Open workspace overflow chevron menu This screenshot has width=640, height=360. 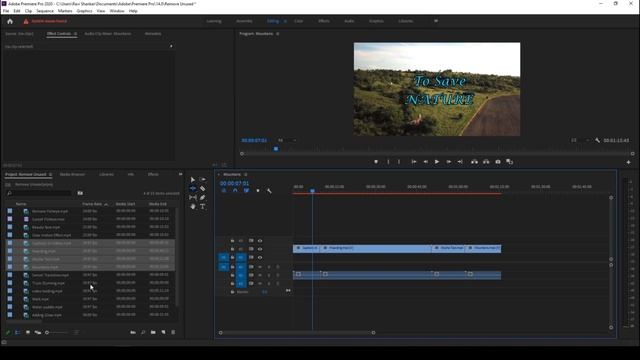pyautogui.click(x=436, y=21)
